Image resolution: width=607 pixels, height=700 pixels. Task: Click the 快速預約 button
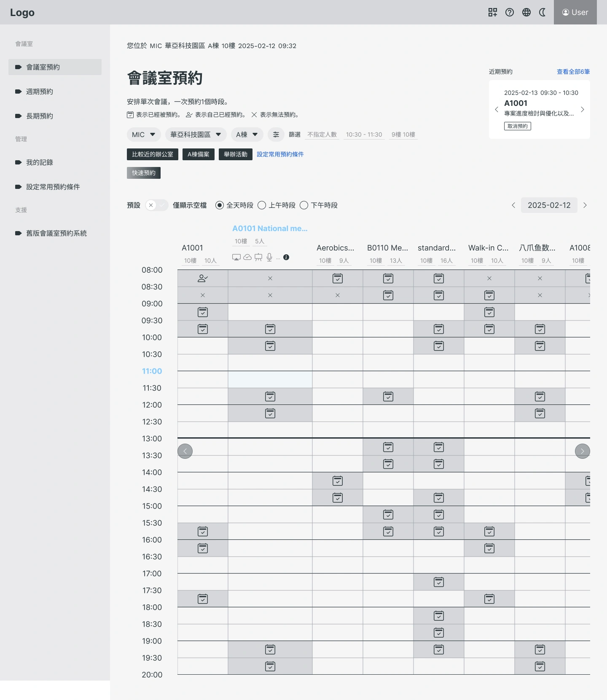click(x=144, y=173)
